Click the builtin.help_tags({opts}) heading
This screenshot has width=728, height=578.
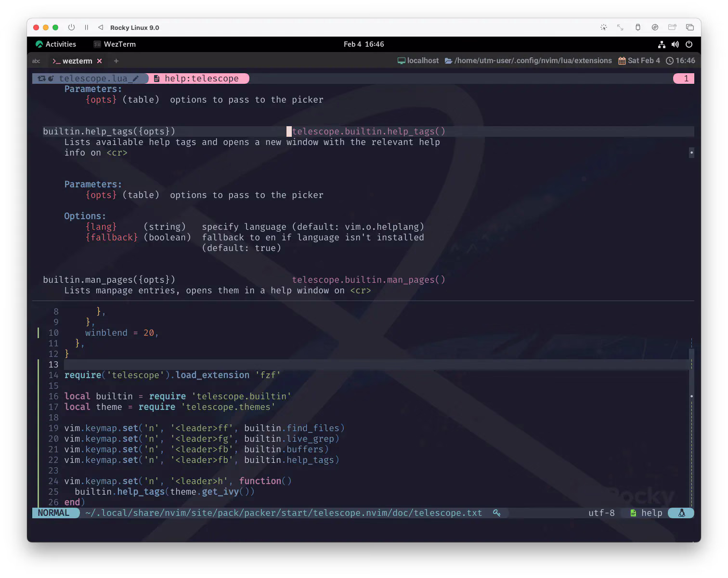click(109, 131)
